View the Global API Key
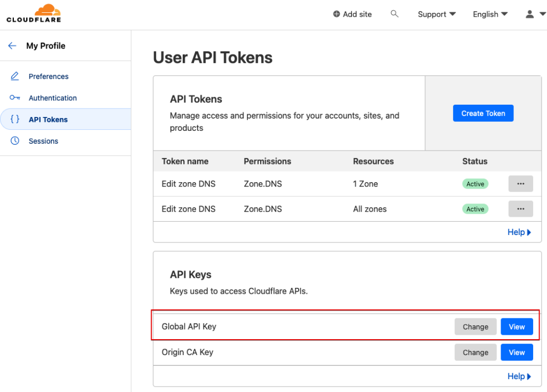The image size is (547, 392). tap(517, 327)
